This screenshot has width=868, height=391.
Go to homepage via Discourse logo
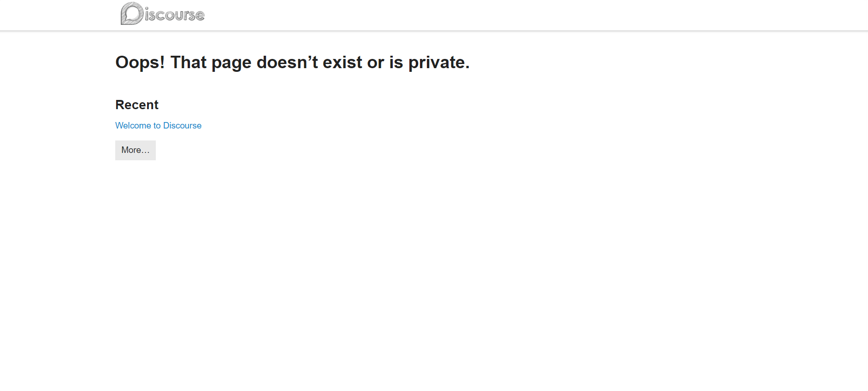click(162, 14)
